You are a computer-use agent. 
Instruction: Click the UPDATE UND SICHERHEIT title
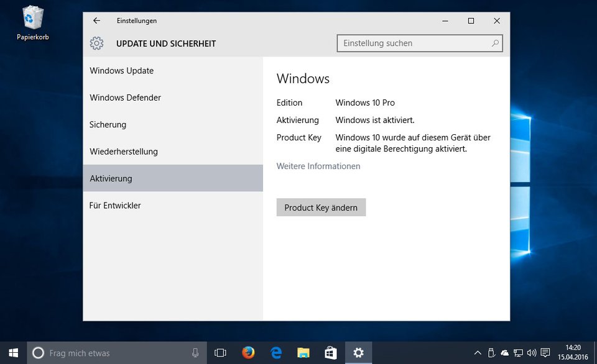(x=166, y=43)
